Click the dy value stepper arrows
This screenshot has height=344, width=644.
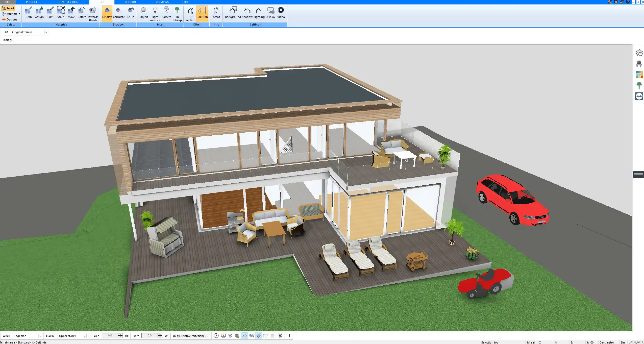pos(160,336)
